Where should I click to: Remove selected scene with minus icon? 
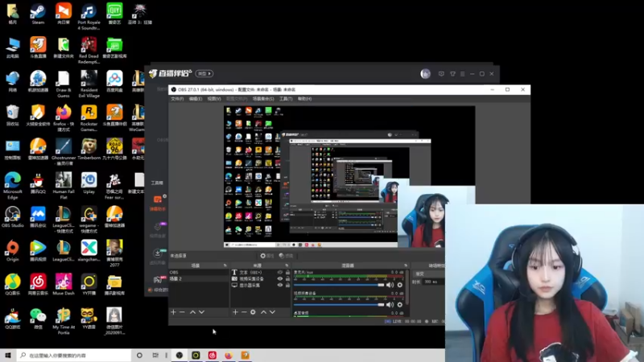click(183, 312)
